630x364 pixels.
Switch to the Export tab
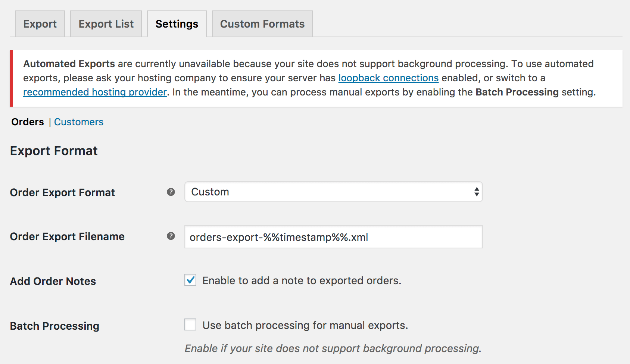(40, 23)
